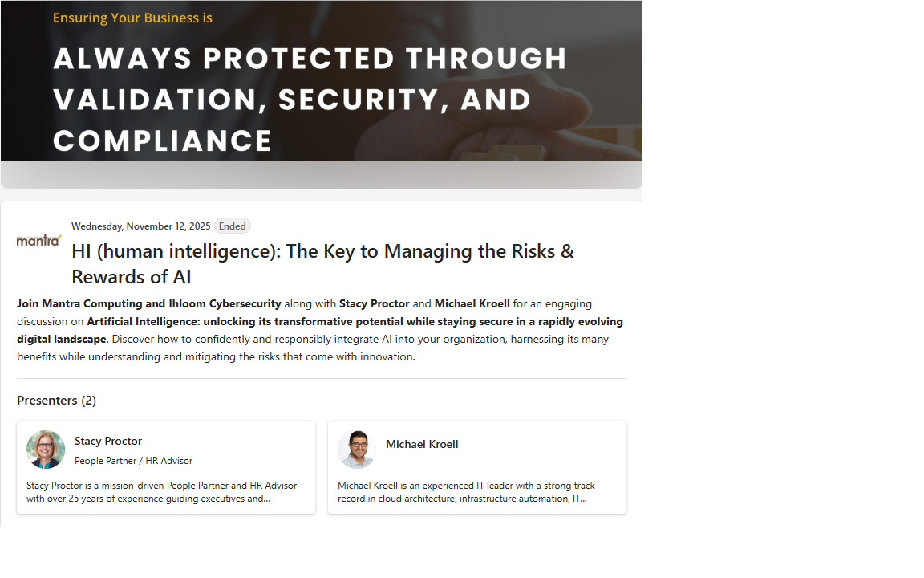The width and height of the screenshot is (924, 578).
Task: Click the Always Protected banner headline
Action: click(310, 100)
